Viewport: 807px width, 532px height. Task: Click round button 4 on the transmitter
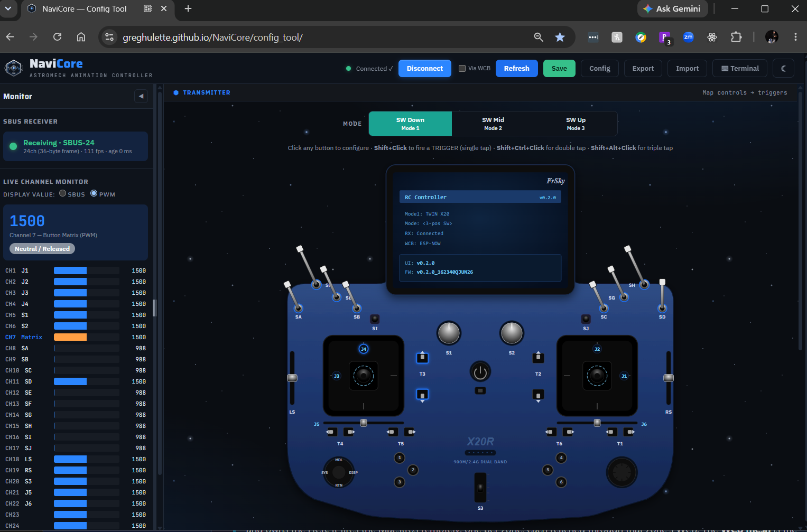coord(561,458)
